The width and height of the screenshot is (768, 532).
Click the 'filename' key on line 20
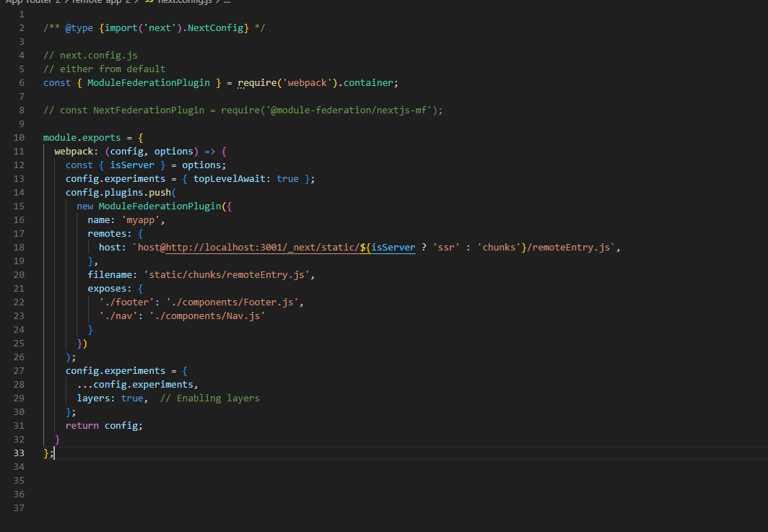tap(110, 275)
